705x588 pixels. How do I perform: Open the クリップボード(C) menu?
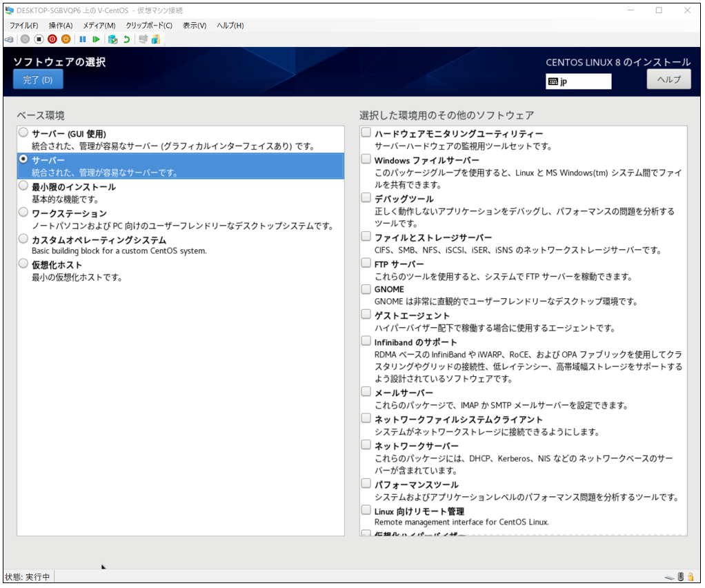pos(149,26)
